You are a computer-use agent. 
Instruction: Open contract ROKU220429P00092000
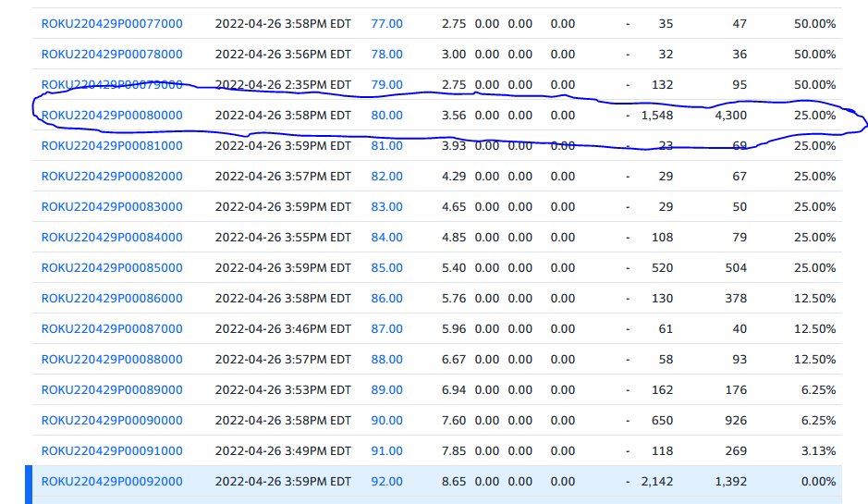(112, 481)
